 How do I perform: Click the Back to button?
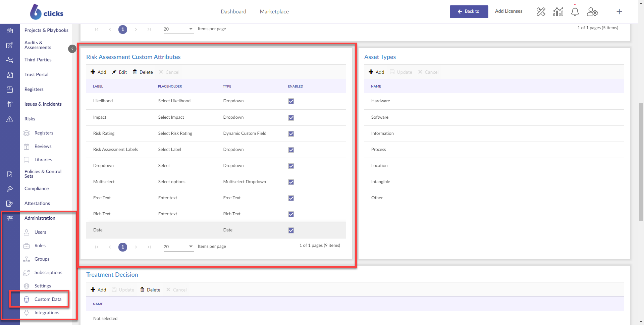(469, 11)
